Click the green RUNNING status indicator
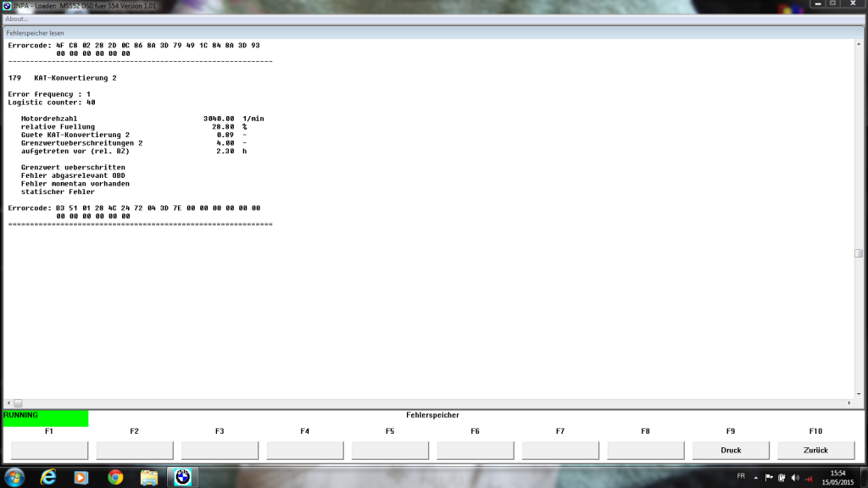The width and height of the screenshot is (868, 488). click(x=46, y=419)
